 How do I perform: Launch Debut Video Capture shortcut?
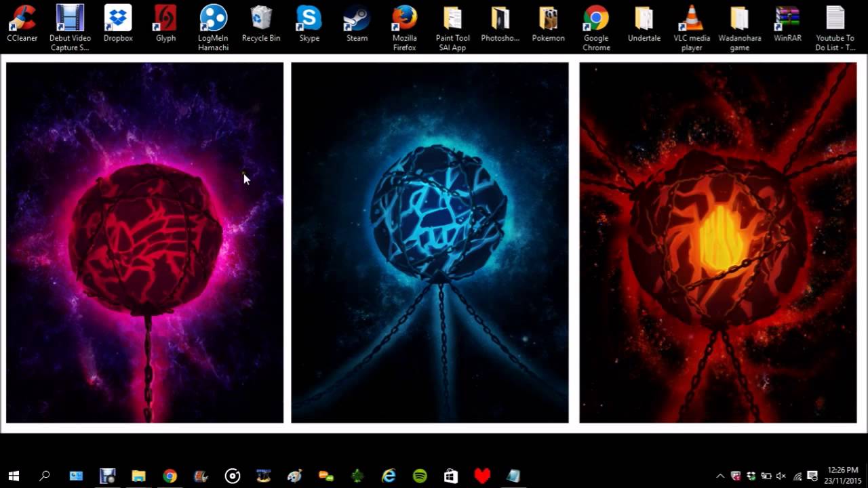(x=70, y=28)
